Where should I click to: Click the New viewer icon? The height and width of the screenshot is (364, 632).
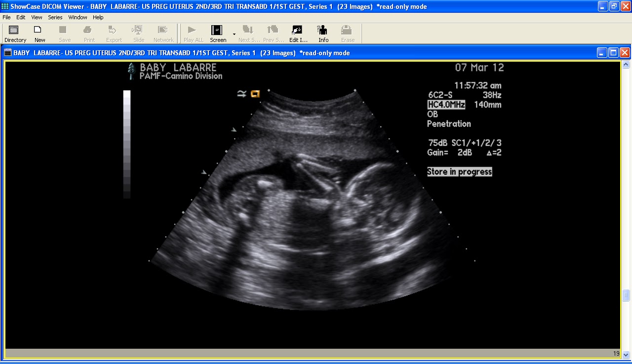click(39, 33)
